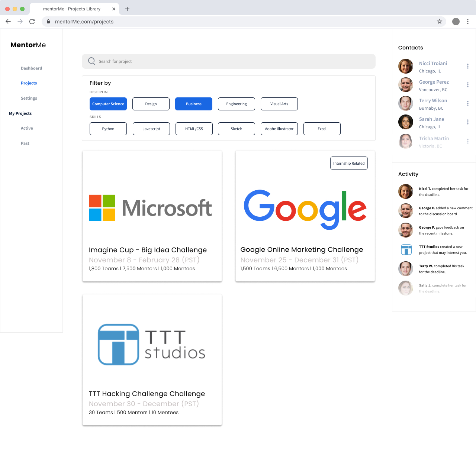Show Active projects in the sidebar
This screenshot has width=476, height=452.
click(27, 128)
